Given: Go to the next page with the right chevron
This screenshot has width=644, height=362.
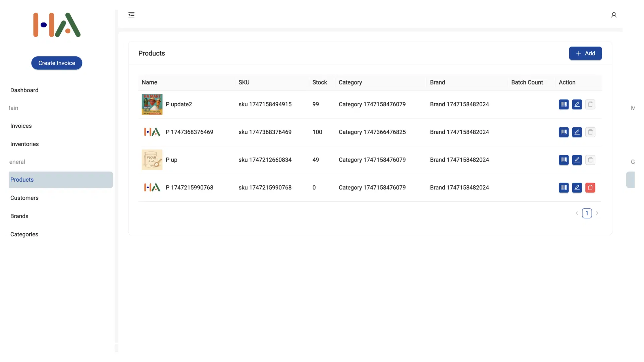Looking at the screenshot, I should pos(598,213).
